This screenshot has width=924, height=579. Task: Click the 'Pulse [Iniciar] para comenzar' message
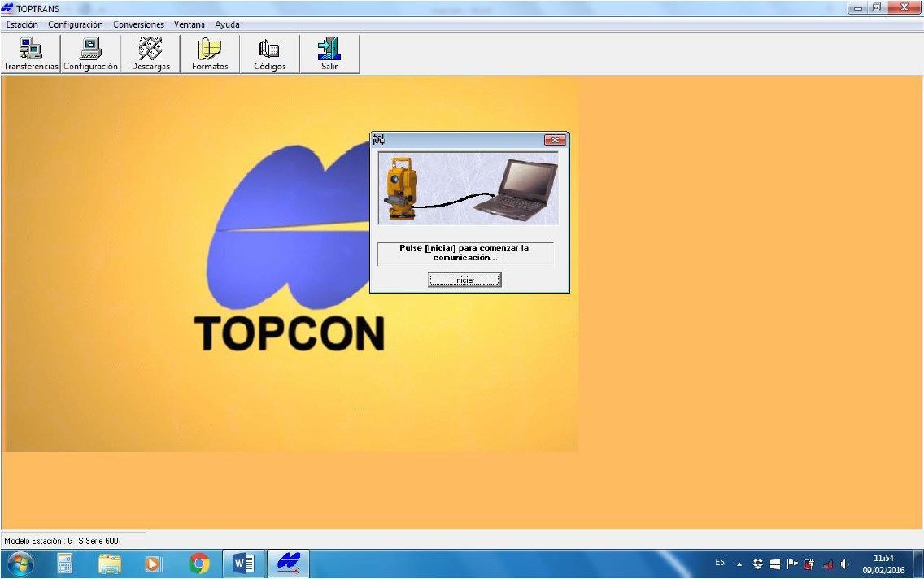(x=465, y=253)
